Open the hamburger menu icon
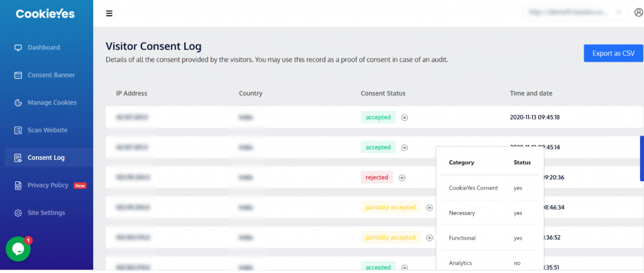 tap(109, 13)
